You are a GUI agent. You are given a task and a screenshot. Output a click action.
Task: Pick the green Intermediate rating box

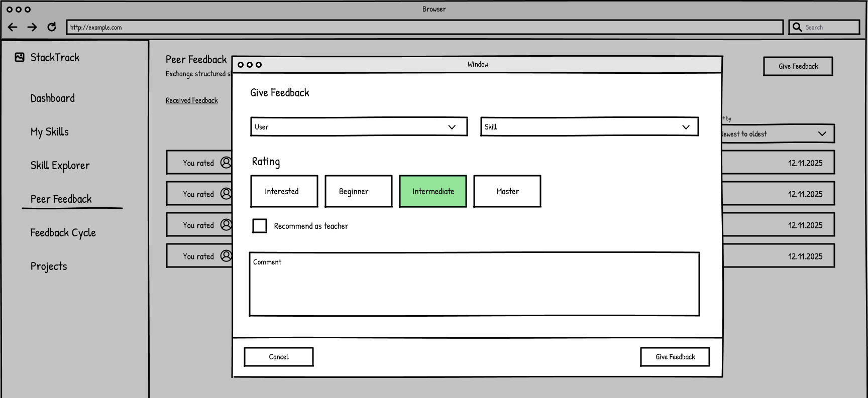click(433, 191)
